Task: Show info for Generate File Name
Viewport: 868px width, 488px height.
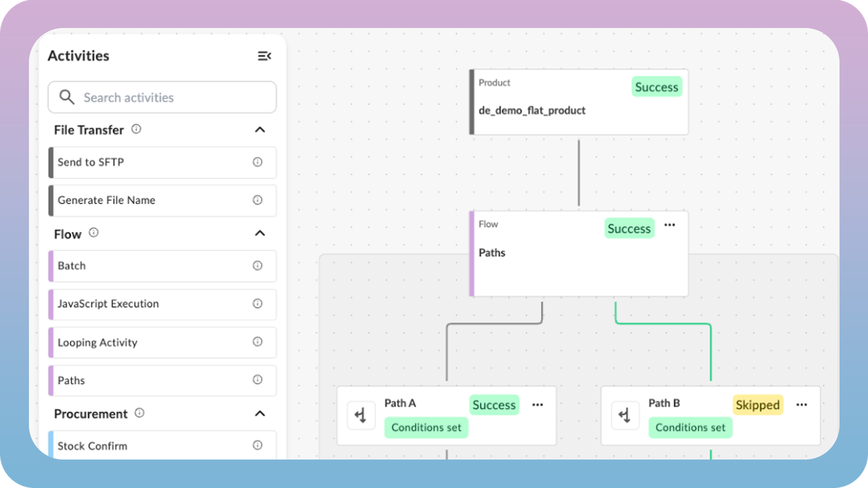Action: pyautogui.click(x=258, y=200)
